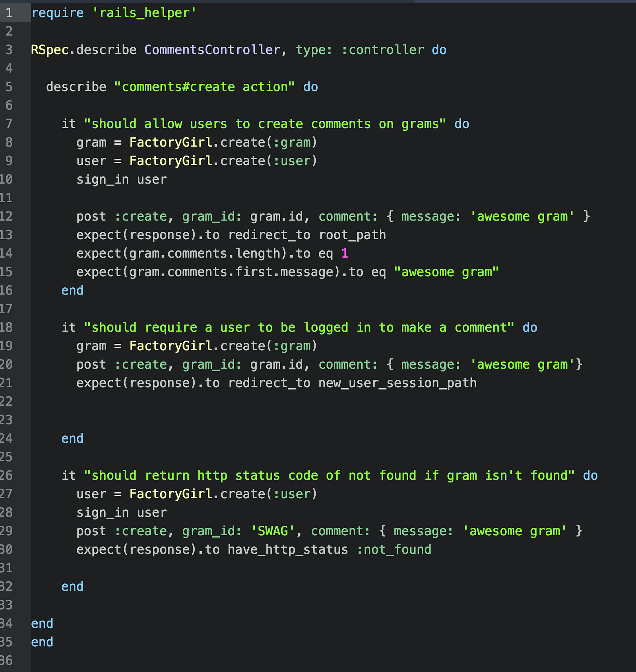Click the 'gram_id:' key on line 20
Screen dimensions: 636x672
[x=212, y=364]
